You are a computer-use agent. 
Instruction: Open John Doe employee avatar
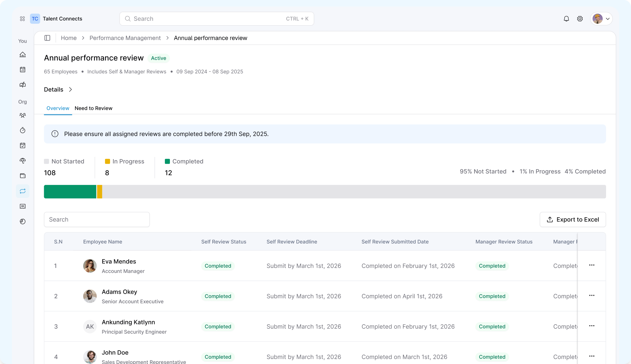90,357
